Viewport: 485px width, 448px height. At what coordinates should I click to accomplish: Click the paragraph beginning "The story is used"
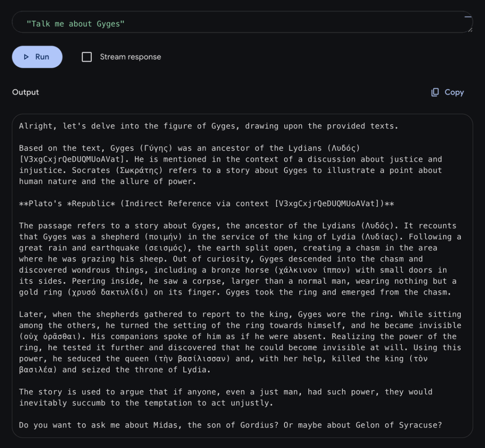tap(225, 397)
